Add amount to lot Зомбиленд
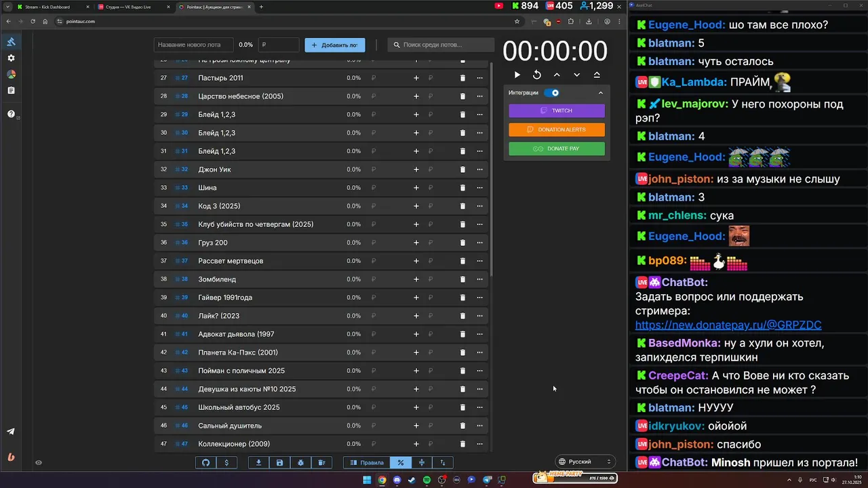This screenshot has width=868, height=488. click(416, 279)
